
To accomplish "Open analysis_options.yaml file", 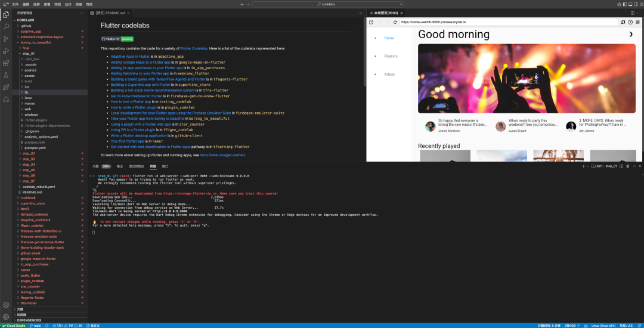I will (x=41, y=137).
